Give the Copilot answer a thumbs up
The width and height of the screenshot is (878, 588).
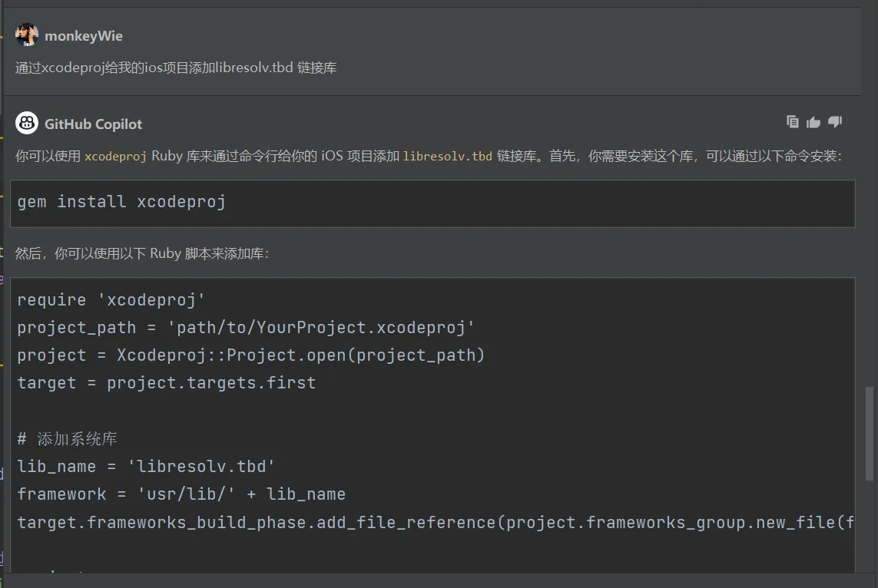[813, 122]
